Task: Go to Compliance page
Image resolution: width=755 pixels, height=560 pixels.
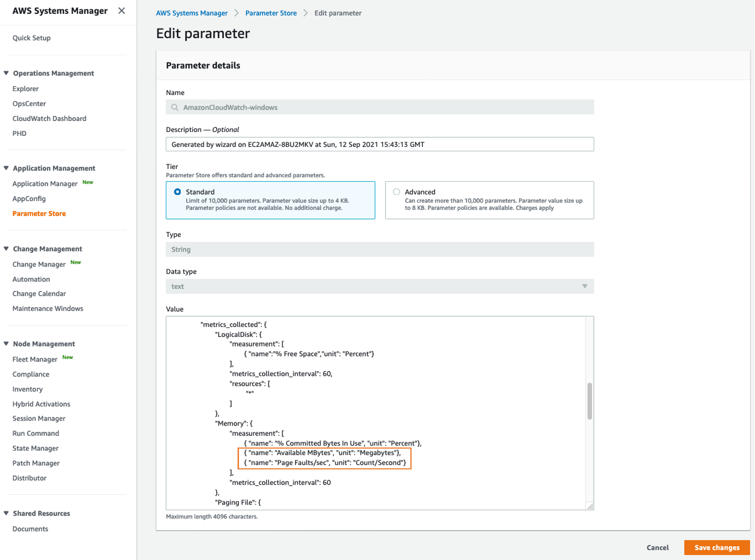Action: [x=31, y=374]
